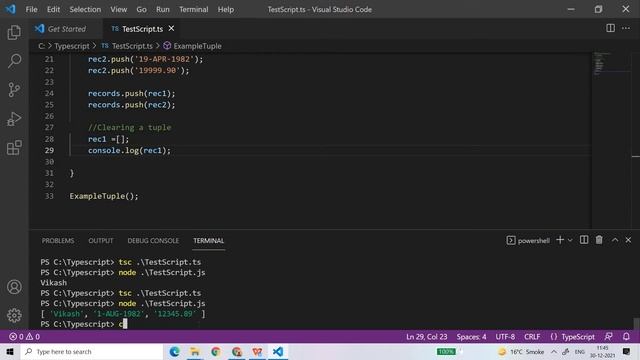Switch to the Debug Console tab
Screen dimensions: 640x360
pos(153,241)
